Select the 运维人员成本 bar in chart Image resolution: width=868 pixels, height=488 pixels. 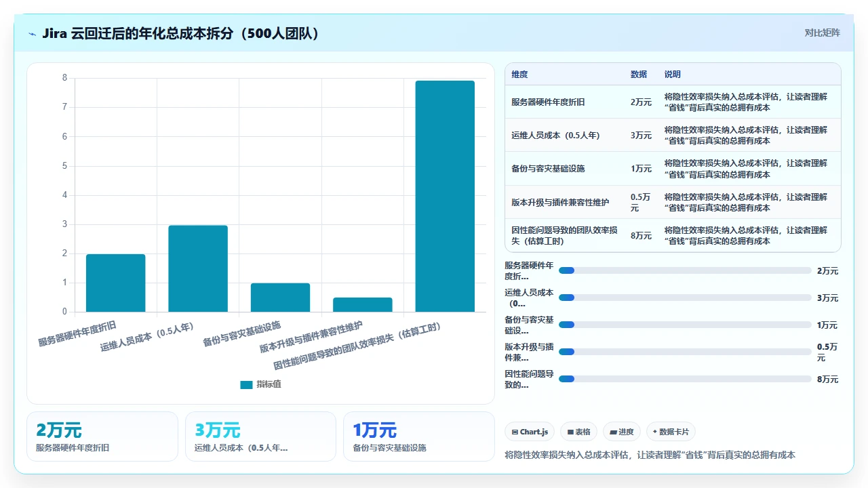pos(198,268)
